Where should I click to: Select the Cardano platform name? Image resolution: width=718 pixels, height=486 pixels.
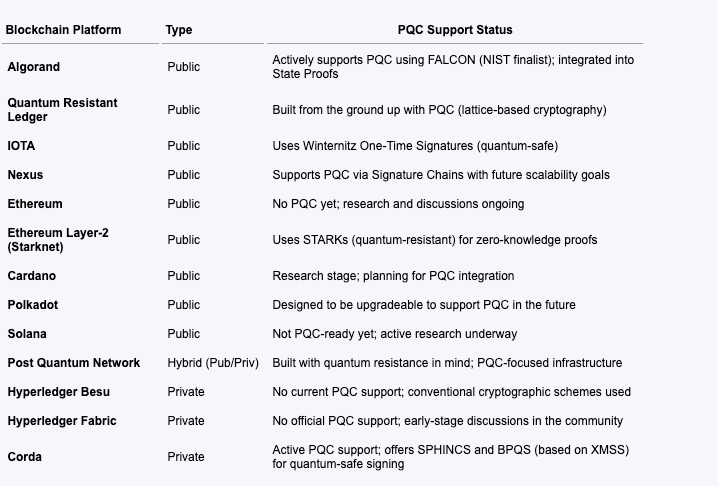[x=32, y=276]
